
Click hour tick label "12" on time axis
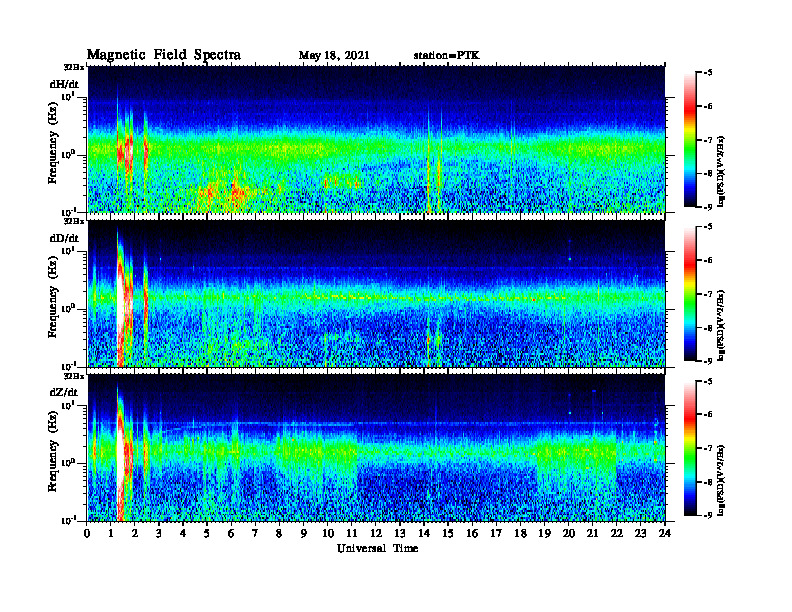tap(376, 534)
